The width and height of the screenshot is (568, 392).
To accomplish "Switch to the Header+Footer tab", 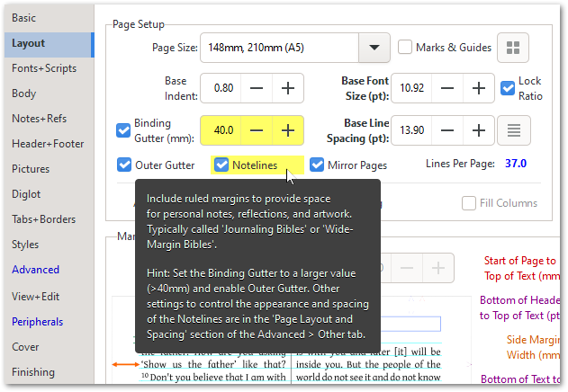I will point(49,144).
